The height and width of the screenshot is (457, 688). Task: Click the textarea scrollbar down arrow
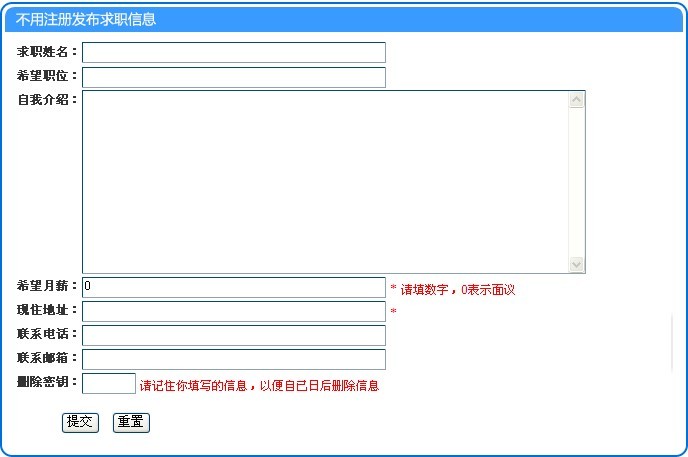click(576, 264)
